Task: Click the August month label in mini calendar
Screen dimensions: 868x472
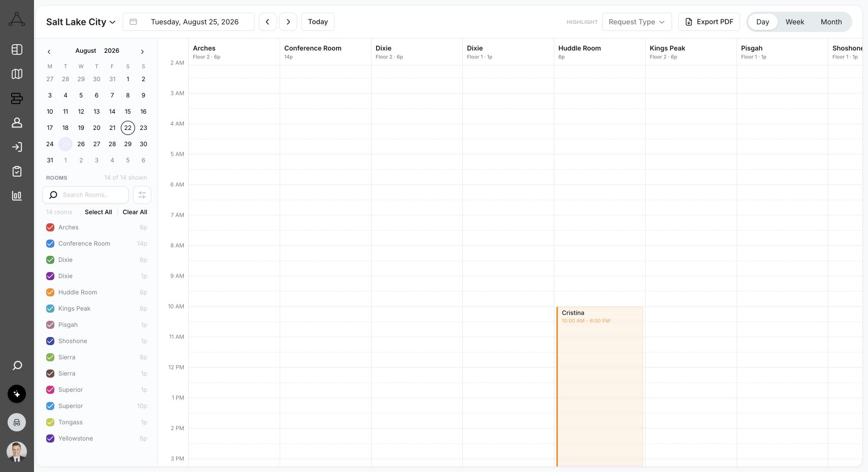Action: pyautogui.click(x=86, y=51)
